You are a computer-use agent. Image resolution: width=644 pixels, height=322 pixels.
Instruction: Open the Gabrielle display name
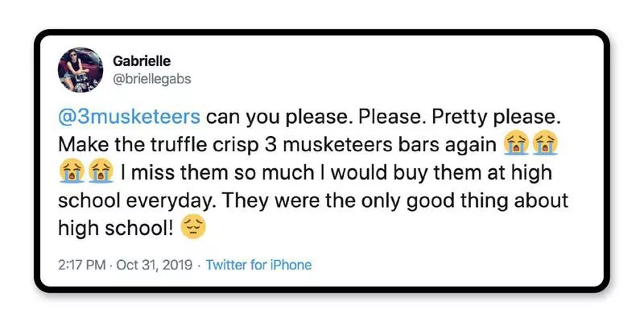pos(142,62)
